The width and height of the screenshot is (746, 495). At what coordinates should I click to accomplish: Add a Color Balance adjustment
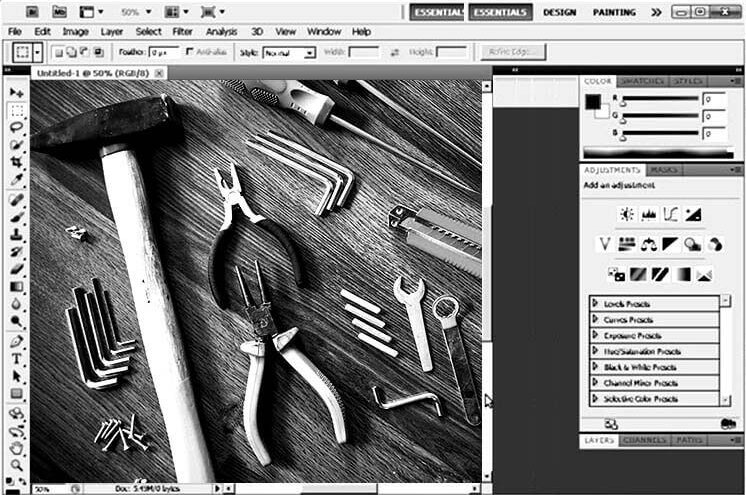(x=648, y=245)
